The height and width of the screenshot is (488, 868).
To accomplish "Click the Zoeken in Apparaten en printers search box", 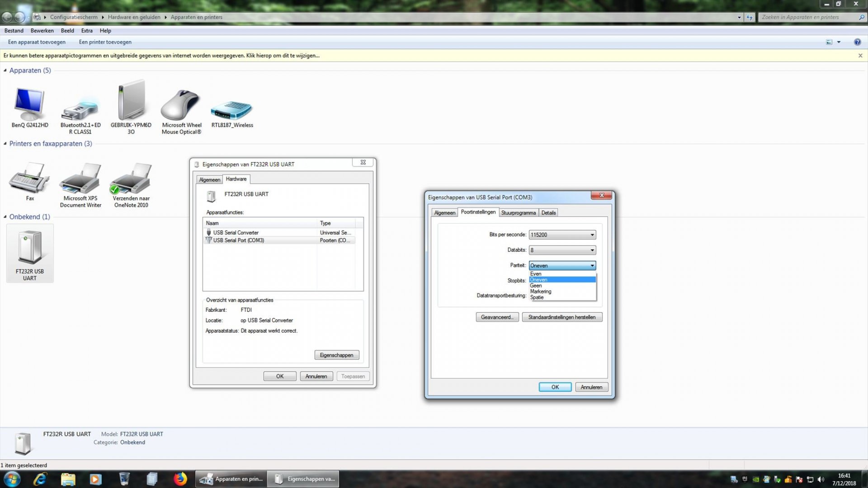I will coord(809,17).
